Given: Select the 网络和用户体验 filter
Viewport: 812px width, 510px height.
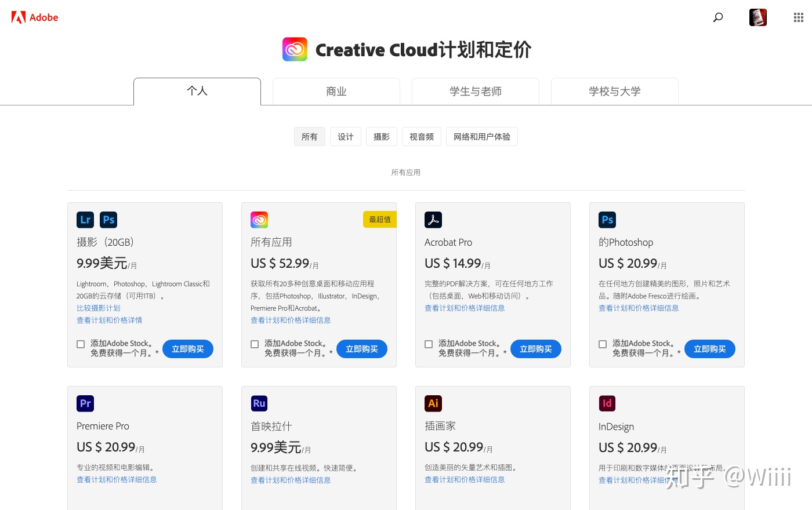Looking at the screenshot, I should pos(482,137).
